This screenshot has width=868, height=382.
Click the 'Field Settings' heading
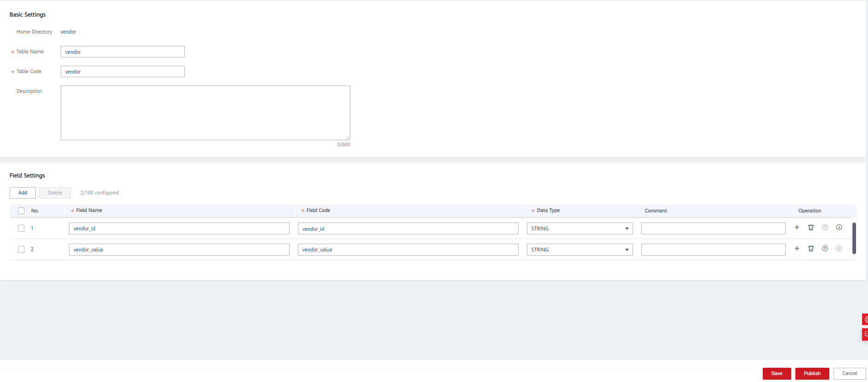click(x=27, y=176)
